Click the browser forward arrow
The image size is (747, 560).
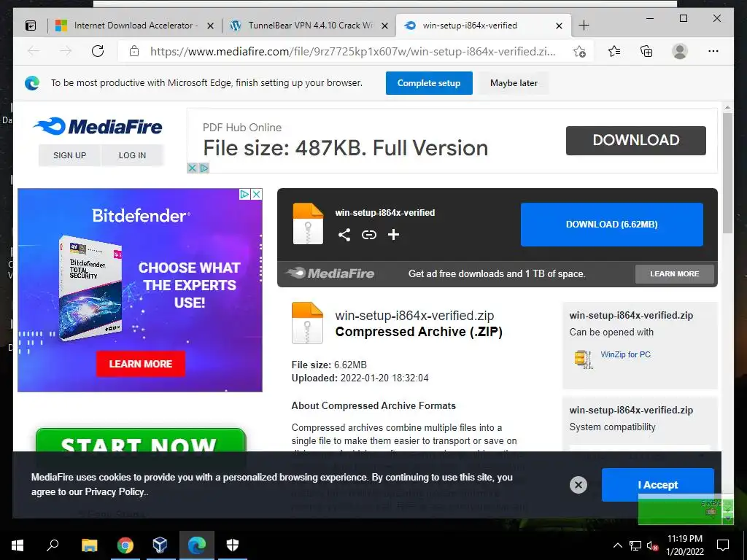click(x=66, y=51)
